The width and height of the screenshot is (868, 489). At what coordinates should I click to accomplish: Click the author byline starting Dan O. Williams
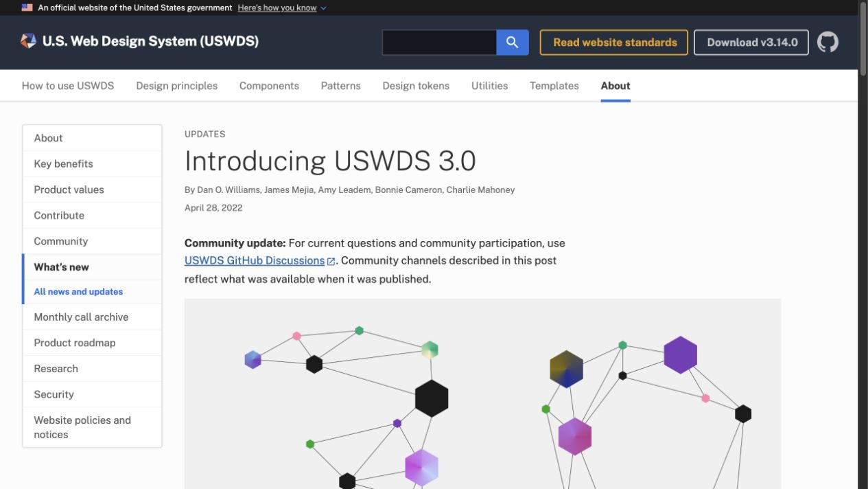[x=349, y=190]
